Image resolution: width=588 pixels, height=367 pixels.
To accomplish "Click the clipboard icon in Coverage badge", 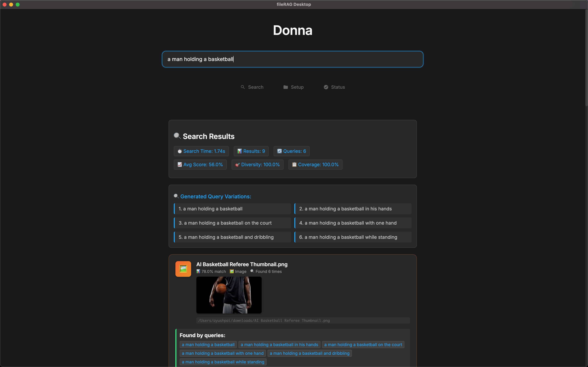I will click(294, 165).
